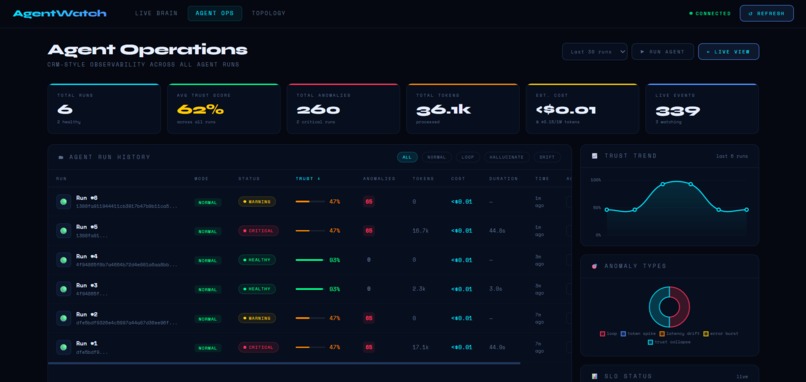The height and width of the screenshot is (382, 806).
Task: Click the CRITICAL status badge on Run #1
Action: 258,347
